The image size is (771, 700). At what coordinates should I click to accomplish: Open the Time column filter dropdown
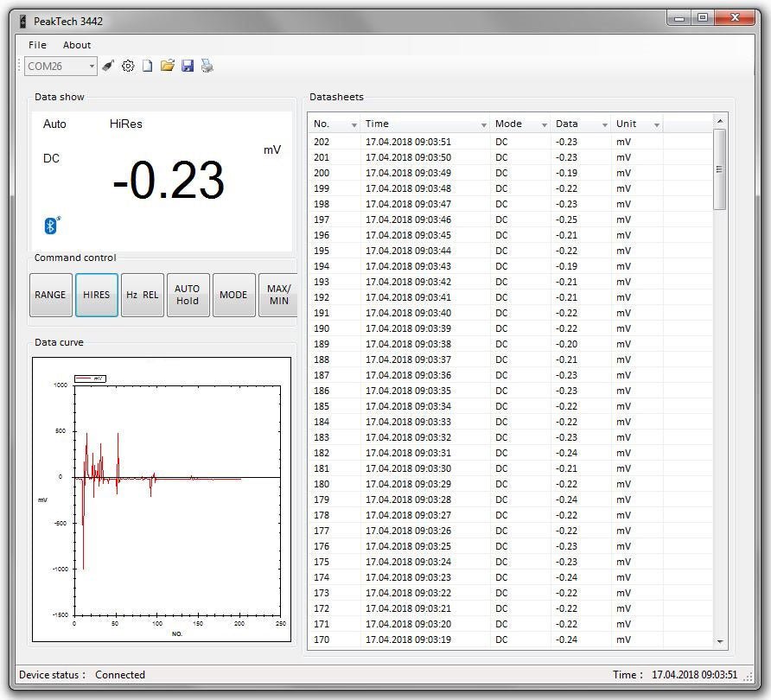[484, 124]
